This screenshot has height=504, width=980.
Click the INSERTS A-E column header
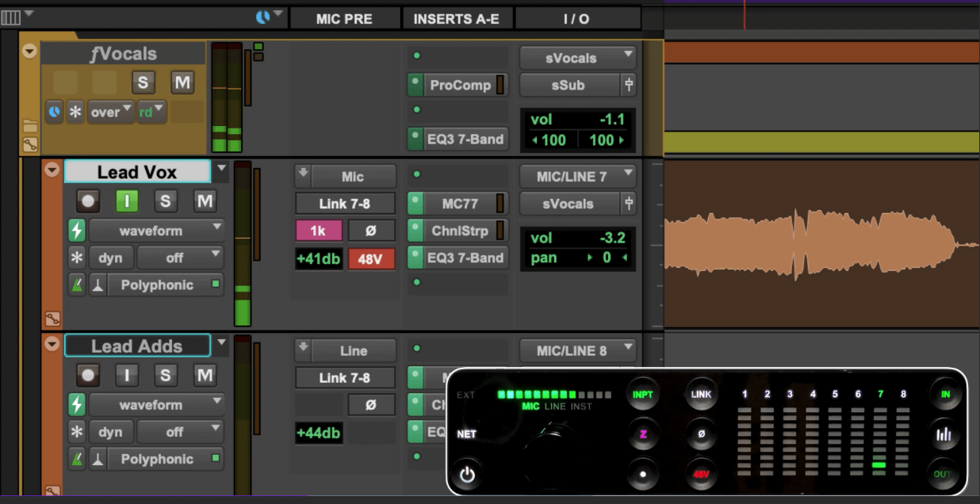(457, 19)
